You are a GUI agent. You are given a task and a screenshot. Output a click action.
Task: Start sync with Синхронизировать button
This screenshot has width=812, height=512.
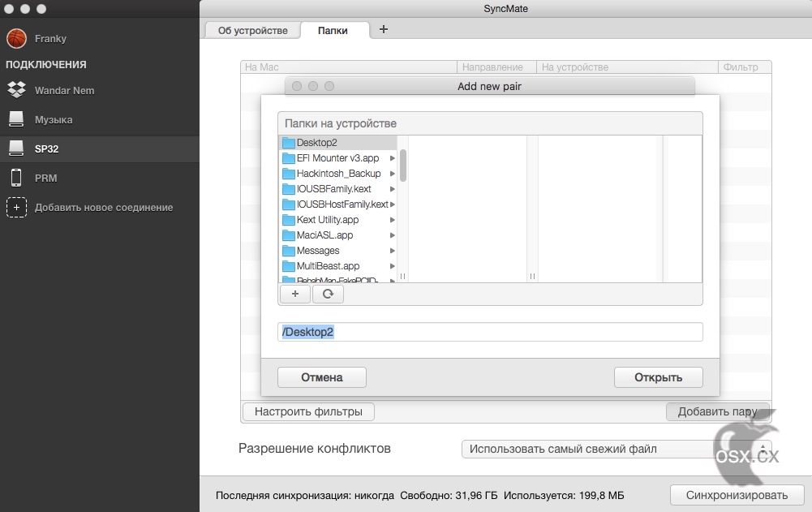737,495
